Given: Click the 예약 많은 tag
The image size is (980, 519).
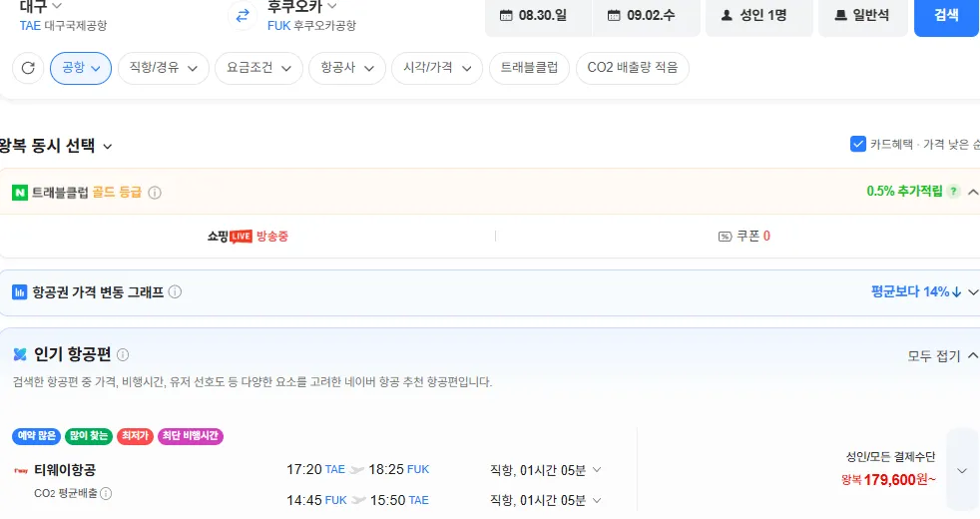Looking at the screenshot, I should [36, 436].
